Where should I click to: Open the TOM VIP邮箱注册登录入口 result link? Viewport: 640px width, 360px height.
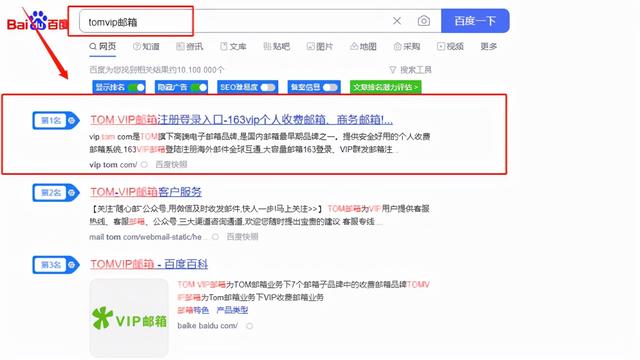click(x=241, y=120)
